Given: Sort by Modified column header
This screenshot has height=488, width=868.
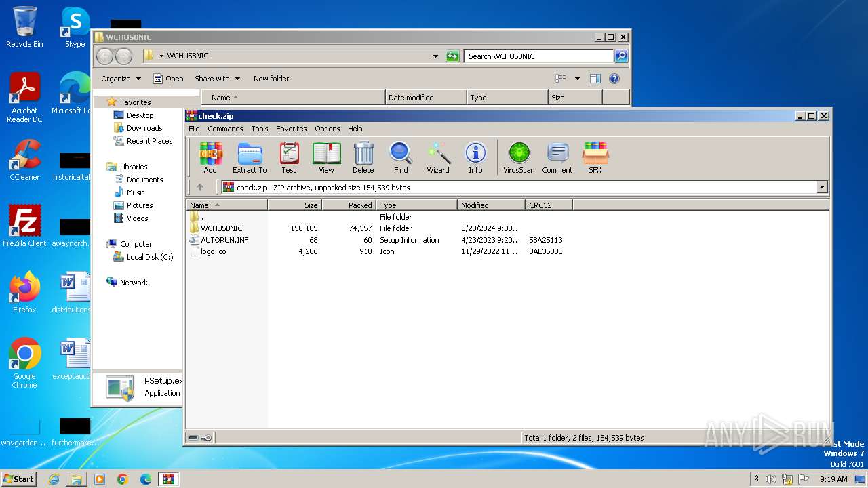Looking at the screenshot, I should [x=492, y=205].
